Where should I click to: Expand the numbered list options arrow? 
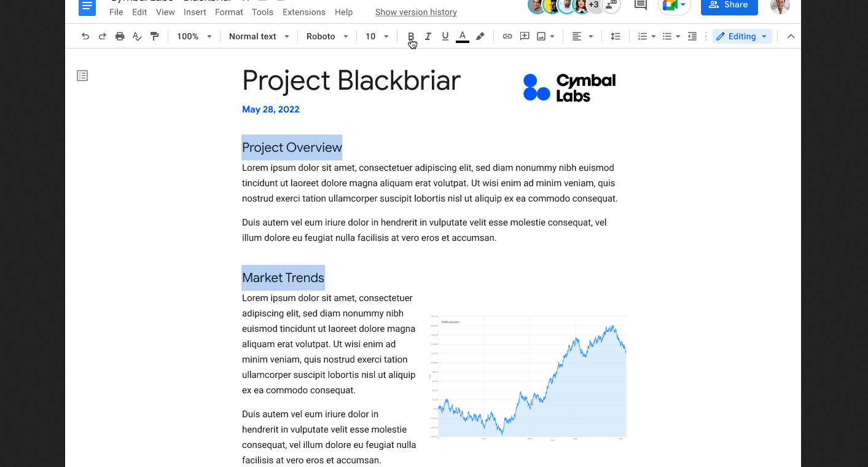click(654, 36)
